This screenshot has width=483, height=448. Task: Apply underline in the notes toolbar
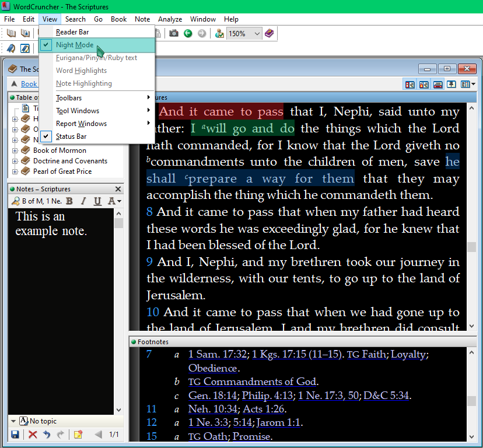click(97, 201)
